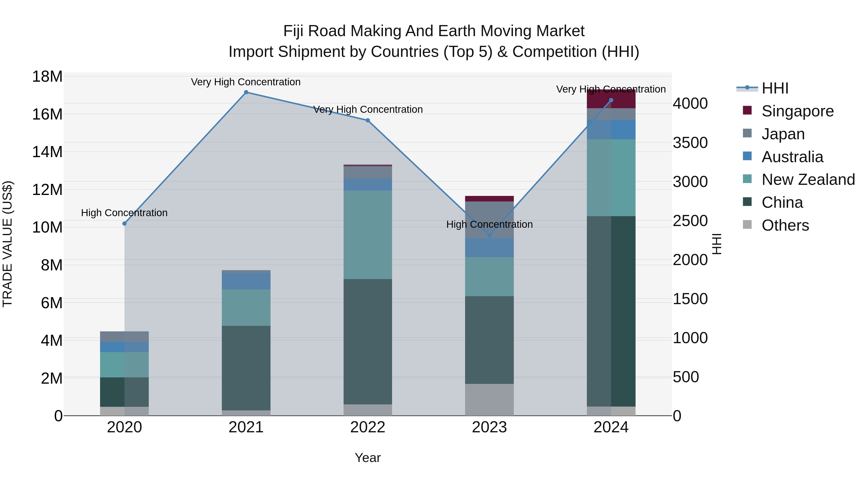Viewport: 868px width, 488px height.
Task: Toggle the New Zealand legend entry
Action: pos(799,179)
